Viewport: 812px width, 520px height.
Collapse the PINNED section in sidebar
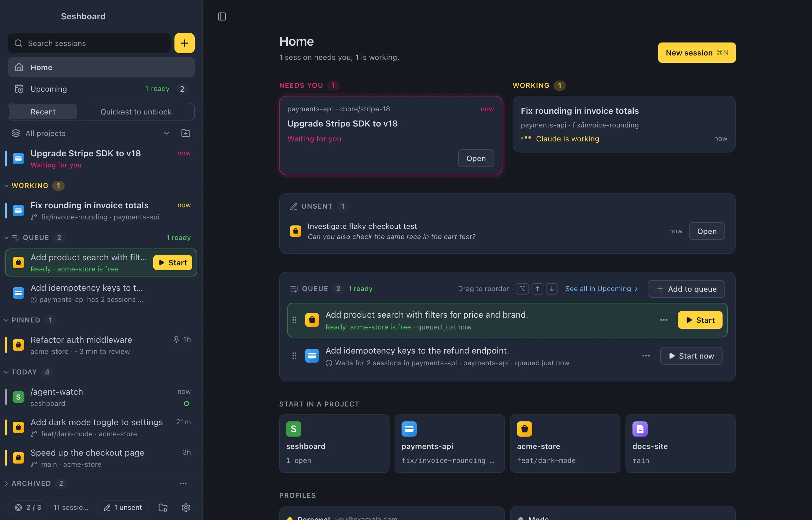point(6,320)
